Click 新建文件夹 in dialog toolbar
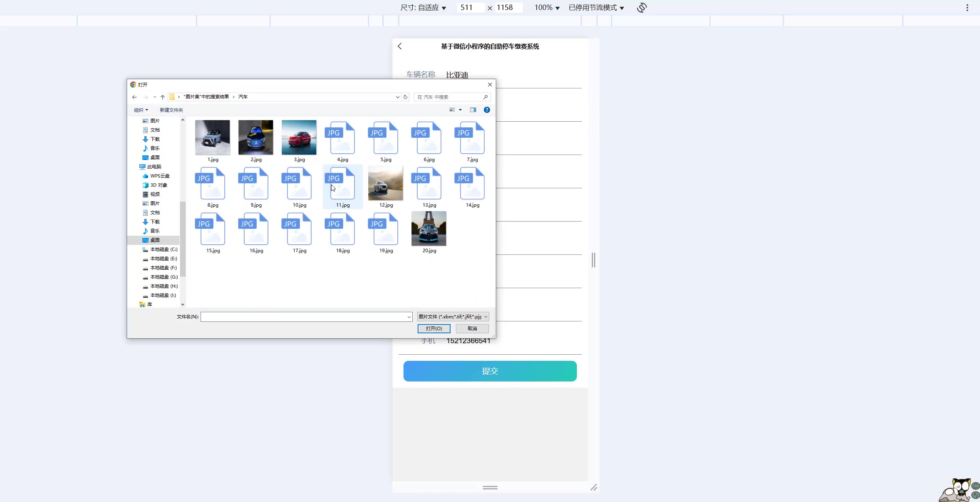Image resolution: width=980 pixels, height=502 pixels. click(171, 110)
